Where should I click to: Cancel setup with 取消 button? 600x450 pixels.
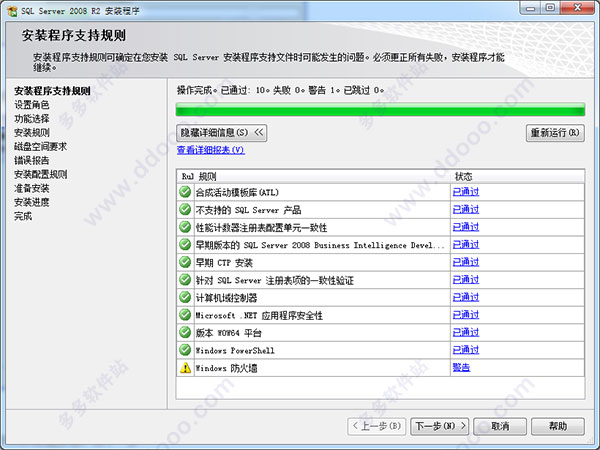[500, 426]
